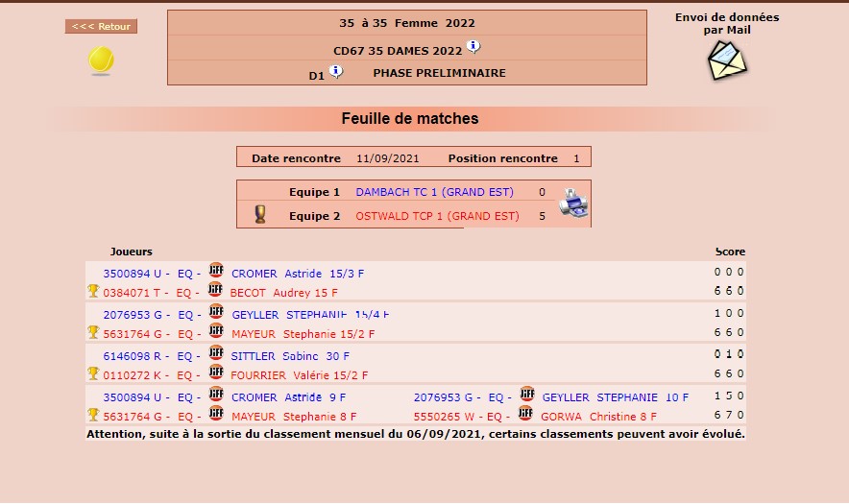Click FFT badge next to CROMER Astride 15/3
This screenshot has height=504, width=849.
(x=216, y=272)
